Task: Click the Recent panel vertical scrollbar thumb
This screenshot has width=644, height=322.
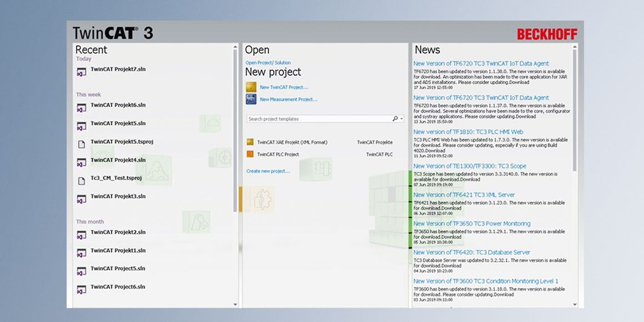Action: click(235, 128)
